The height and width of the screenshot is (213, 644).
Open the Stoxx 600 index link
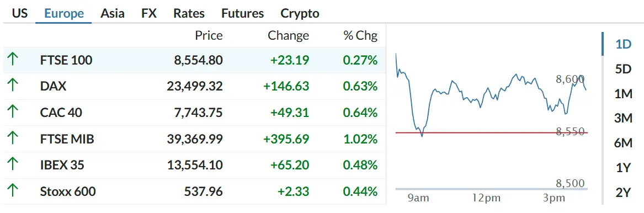coord(68,191)
